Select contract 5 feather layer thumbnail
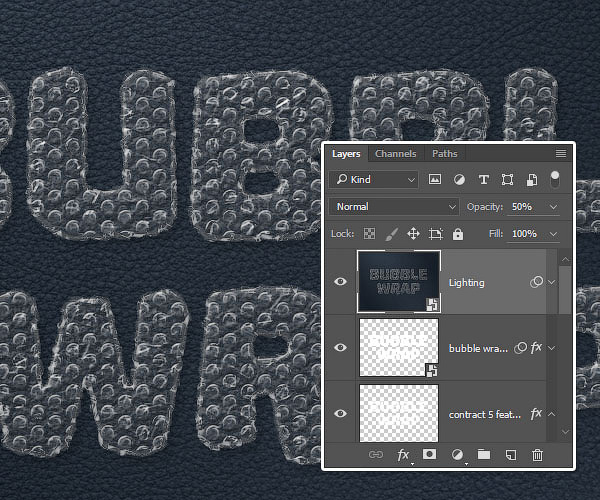Image resolution: width=600 pixels, height=500 pixels. click(399, 413)
